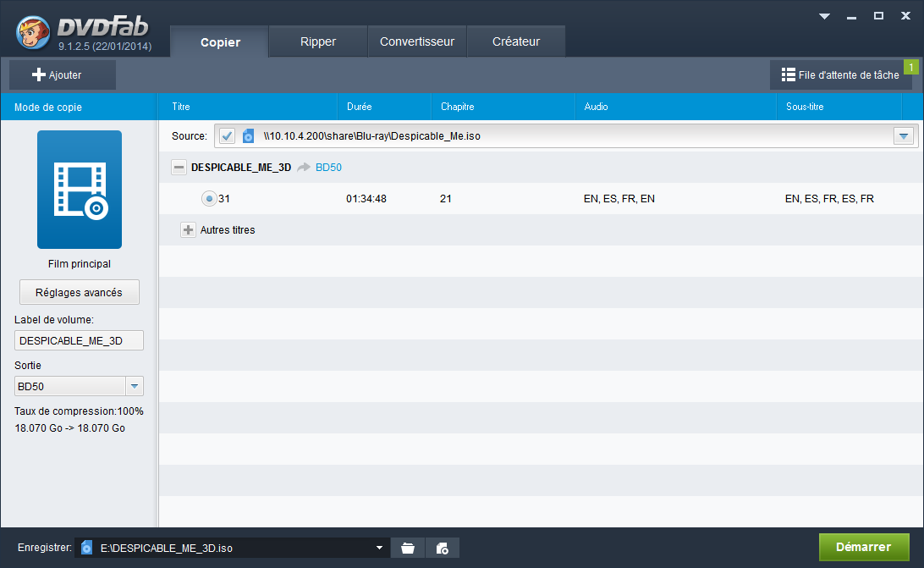Click the disc icon in the Source row

247,135
